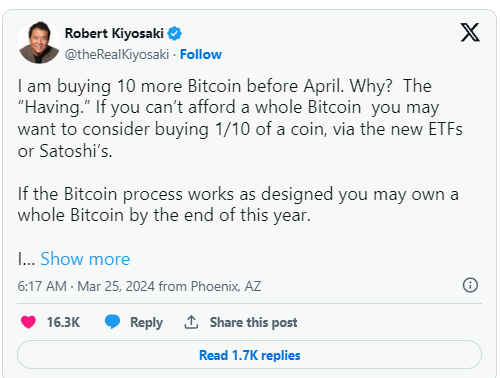Click the blue verified badge icon
Viewport: 500px width, 378px height.
click(174, 33)
